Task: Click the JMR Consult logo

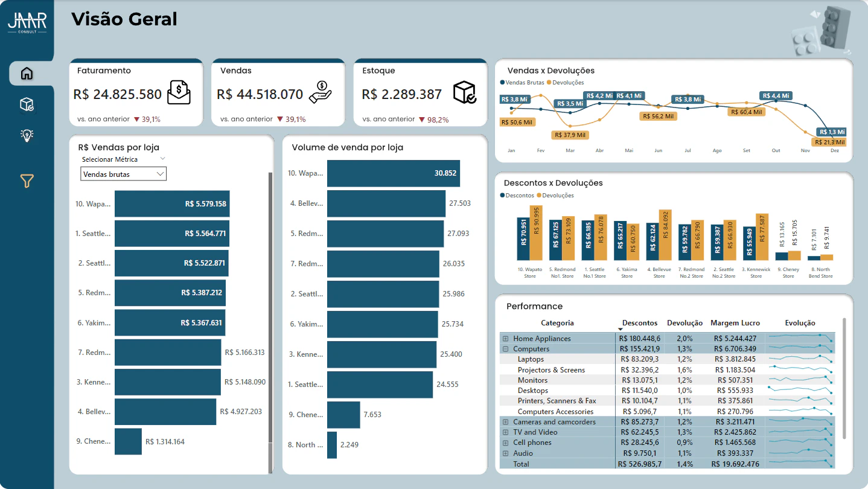Action: (27, 23)
